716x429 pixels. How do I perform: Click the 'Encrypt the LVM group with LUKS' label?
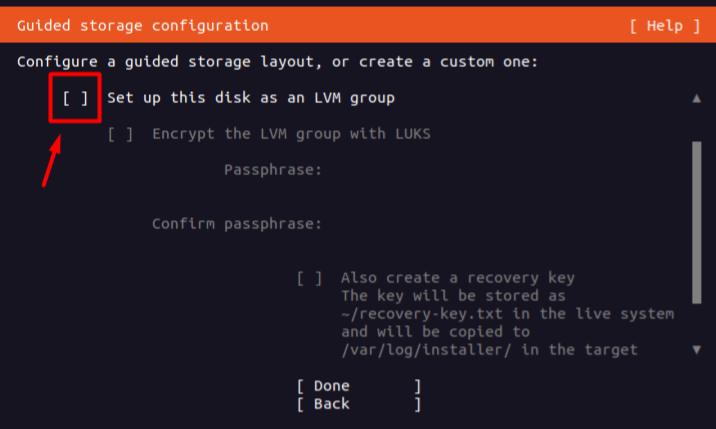[x=291, y=133]
